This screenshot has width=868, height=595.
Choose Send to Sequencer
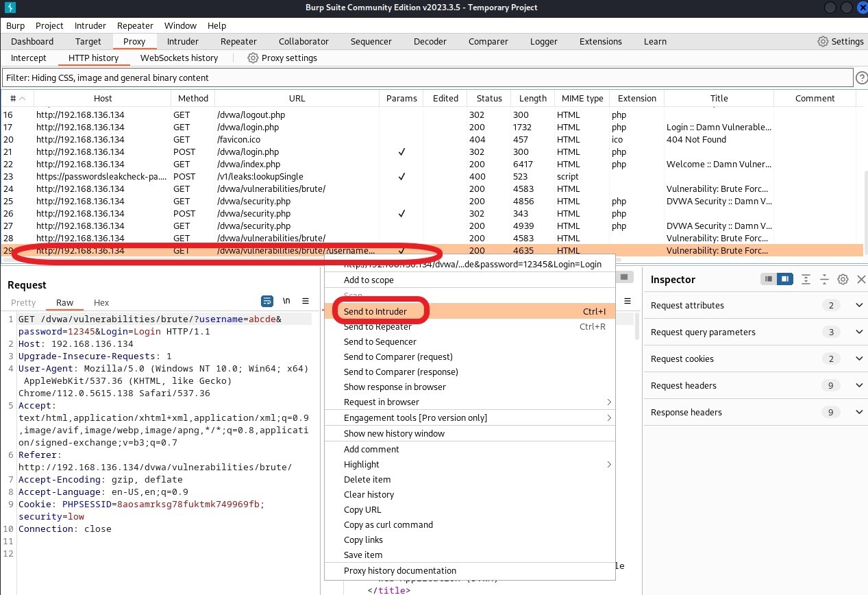click(x=470, y=341)
